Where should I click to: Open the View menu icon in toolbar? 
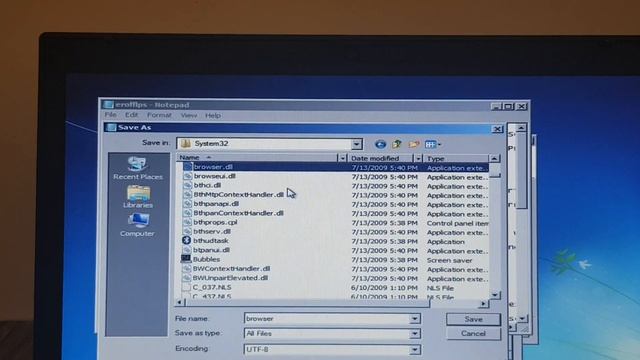[433, 144]
